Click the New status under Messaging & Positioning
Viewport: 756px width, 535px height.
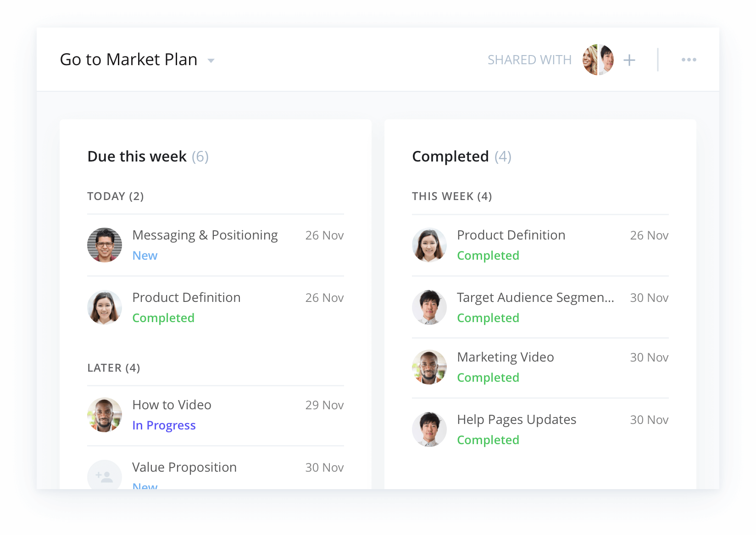[x=145, y=256]
